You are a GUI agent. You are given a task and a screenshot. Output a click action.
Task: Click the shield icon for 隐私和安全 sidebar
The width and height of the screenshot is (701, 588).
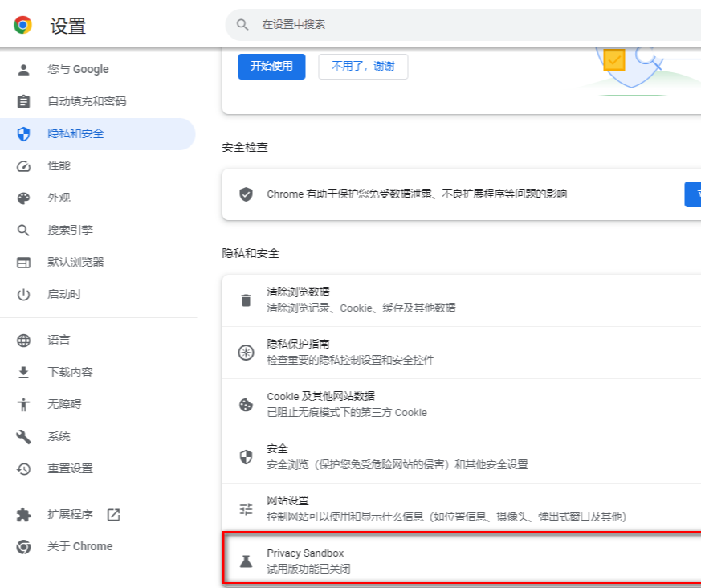(24, 133)
